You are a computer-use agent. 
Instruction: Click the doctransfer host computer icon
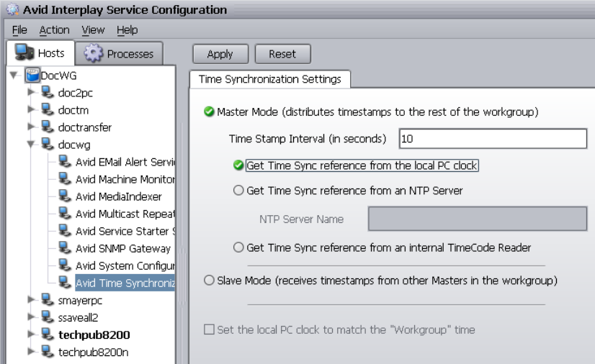pos(48,127)
